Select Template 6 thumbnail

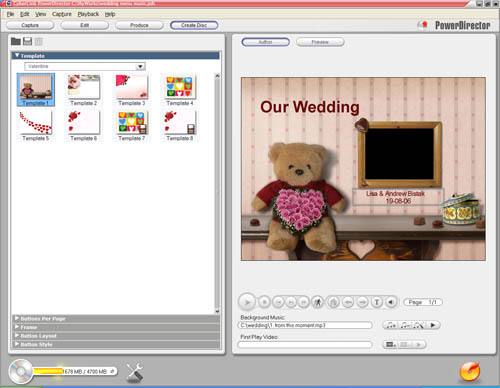pos(84,126)
